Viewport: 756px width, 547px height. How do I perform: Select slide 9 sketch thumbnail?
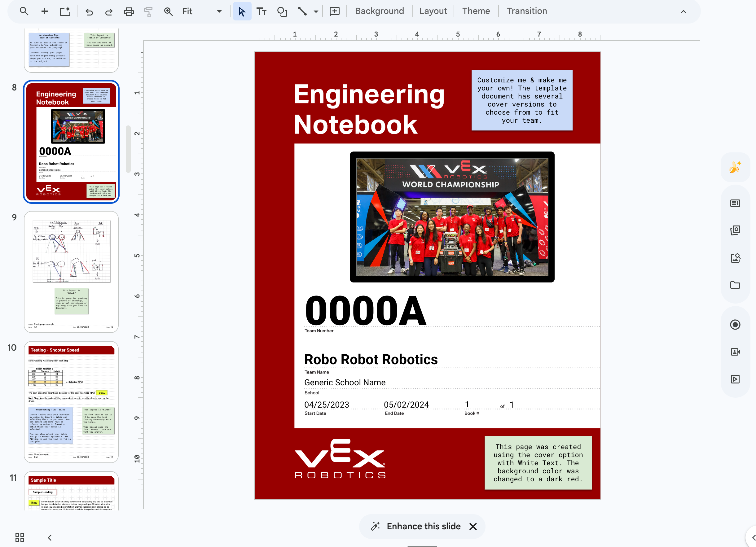click(x=71, y=272)
